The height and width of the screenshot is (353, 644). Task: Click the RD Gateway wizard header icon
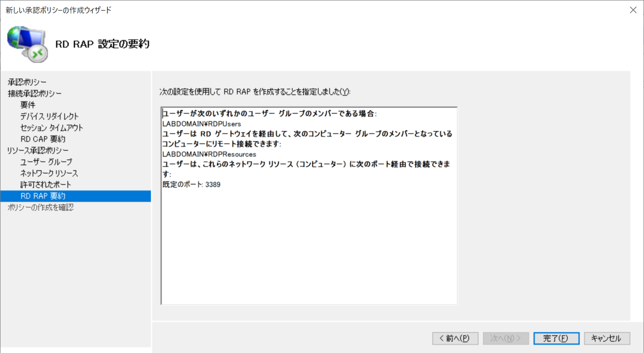(27, 44)
